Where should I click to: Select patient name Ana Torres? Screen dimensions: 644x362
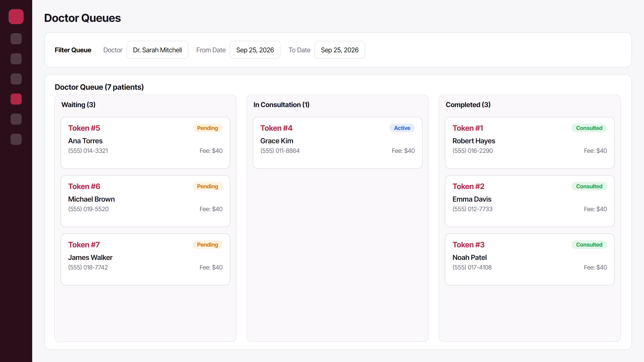click(85, 141)
